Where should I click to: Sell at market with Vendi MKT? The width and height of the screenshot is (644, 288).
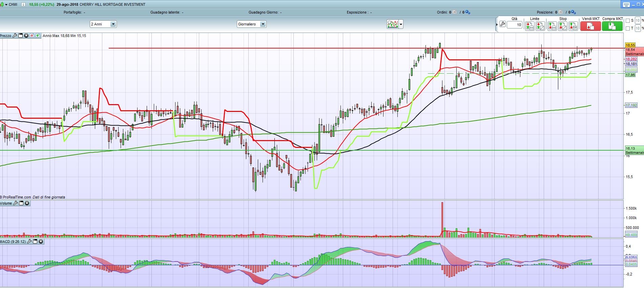point(590,26)
